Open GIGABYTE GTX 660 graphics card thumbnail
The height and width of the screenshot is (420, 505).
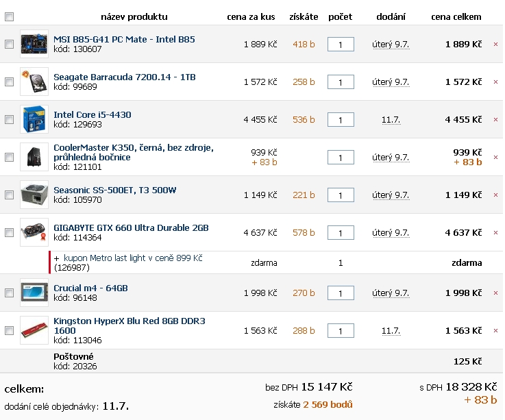click(34, 232)
